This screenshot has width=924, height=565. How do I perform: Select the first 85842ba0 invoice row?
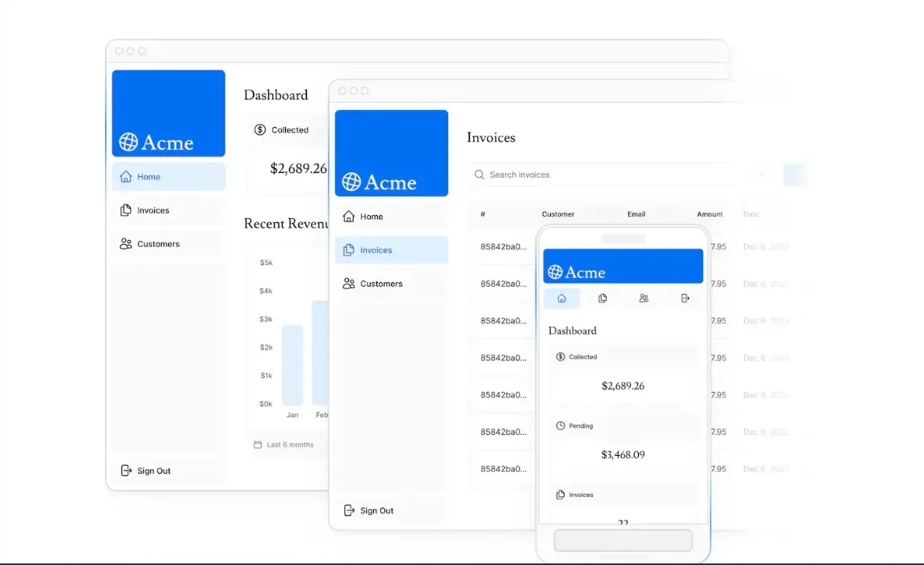click(505, 246)
